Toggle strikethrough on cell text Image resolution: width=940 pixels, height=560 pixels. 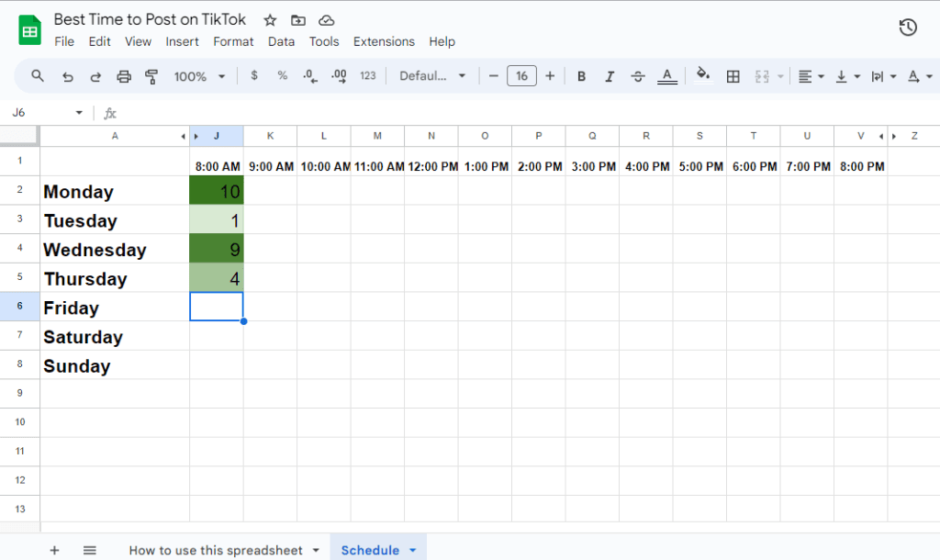[638, 76]
